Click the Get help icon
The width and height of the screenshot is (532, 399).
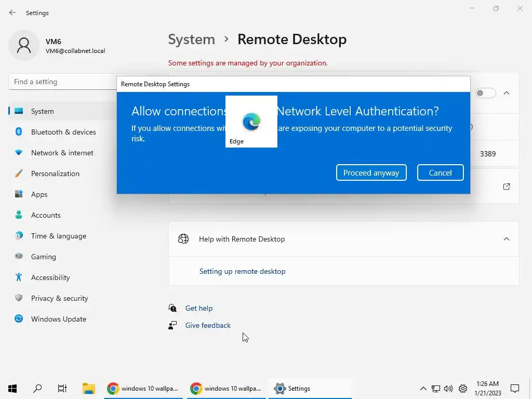tap(172, 308)
